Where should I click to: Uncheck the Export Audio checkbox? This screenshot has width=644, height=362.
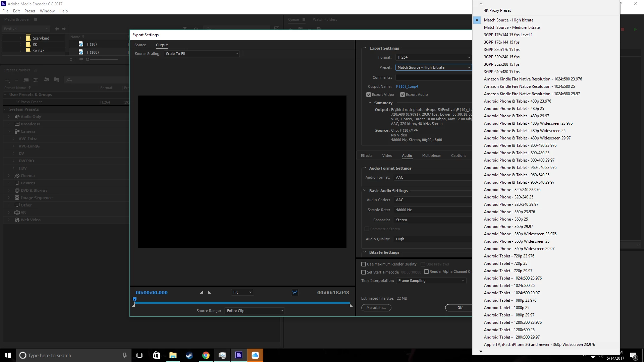[x=402, y=95]
